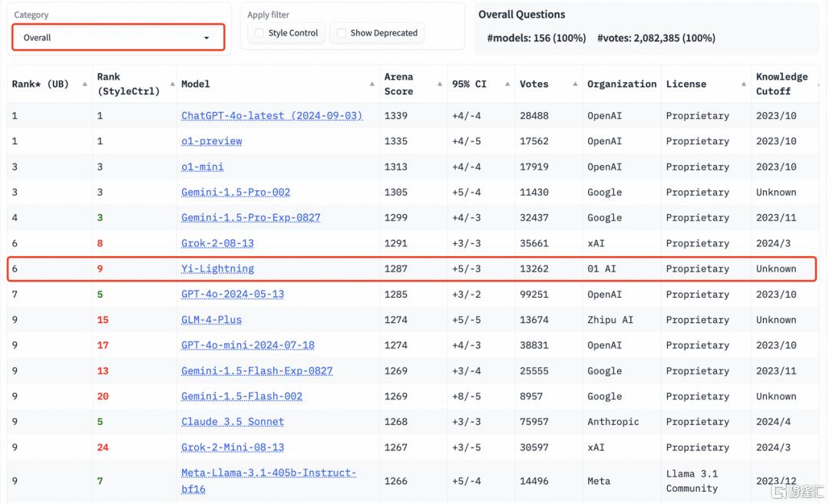This screenshot has height=504, width=829.
Task: Open the Overall category dropdown
Action: tap(118, 38)
